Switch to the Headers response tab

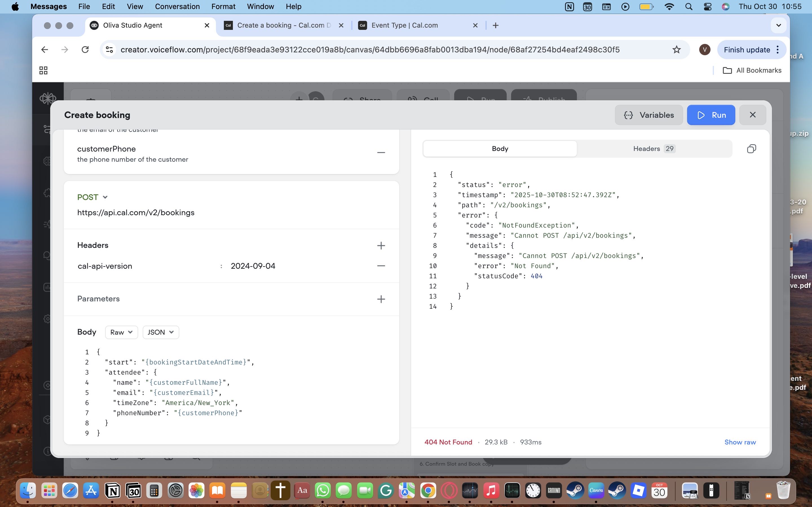pos(654,149)
